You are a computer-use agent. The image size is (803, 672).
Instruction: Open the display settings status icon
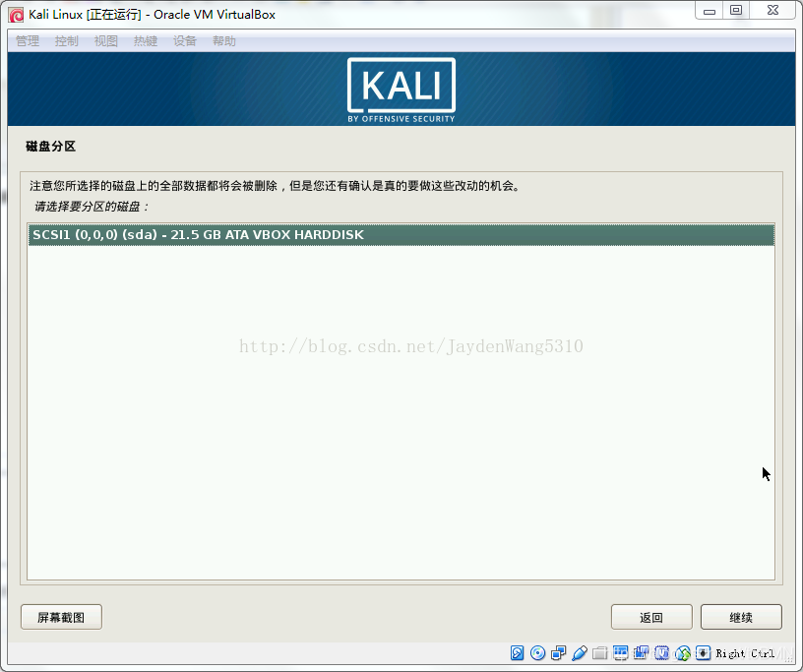[x=621, y=653]
